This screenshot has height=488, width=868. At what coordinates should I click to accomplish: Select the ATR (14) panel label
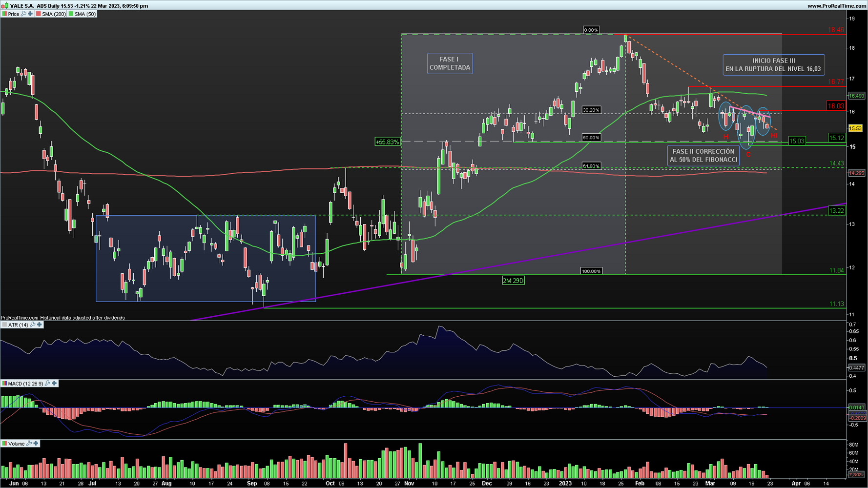[x=19, y=325]
